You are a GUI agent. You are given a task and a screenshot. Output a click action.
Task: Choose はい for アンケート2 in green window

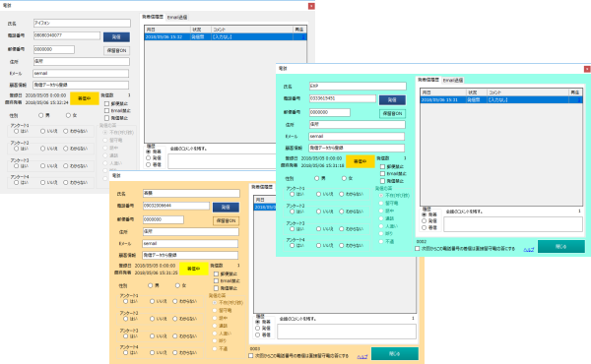[x=293, y=212]
